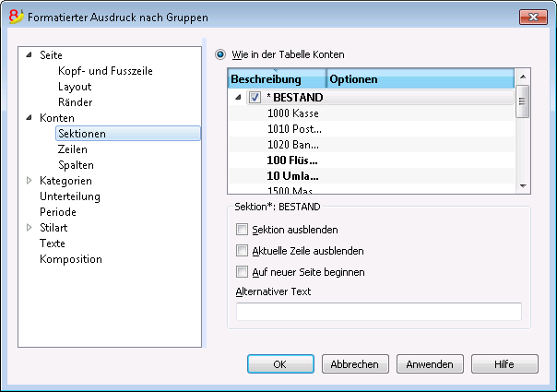Open Kopf- und Fusszeile settings

[105, 71]
